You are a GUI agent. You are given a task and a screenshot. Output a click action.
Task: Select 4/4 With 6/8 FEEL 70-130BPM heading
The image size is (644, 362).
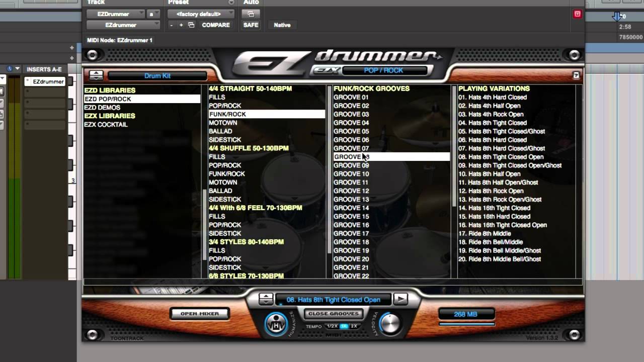coord(256,208)
